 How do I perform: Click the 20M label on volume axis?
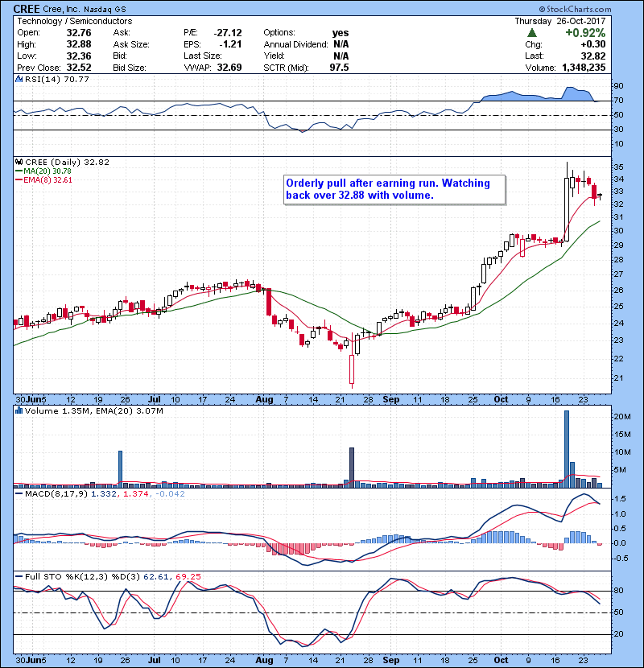[x=621, y=417]
